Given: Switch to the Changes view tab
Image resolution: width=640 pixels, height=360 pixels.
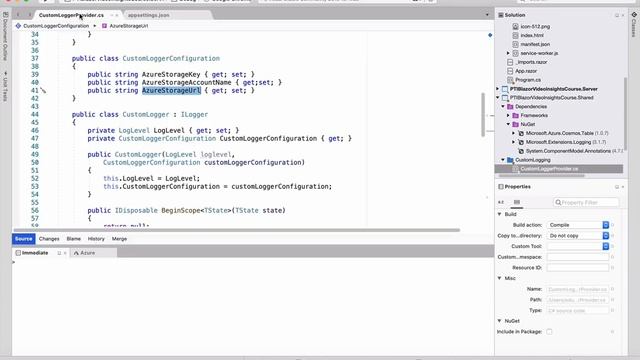Looking at the screenshot, I should (49, 239).
